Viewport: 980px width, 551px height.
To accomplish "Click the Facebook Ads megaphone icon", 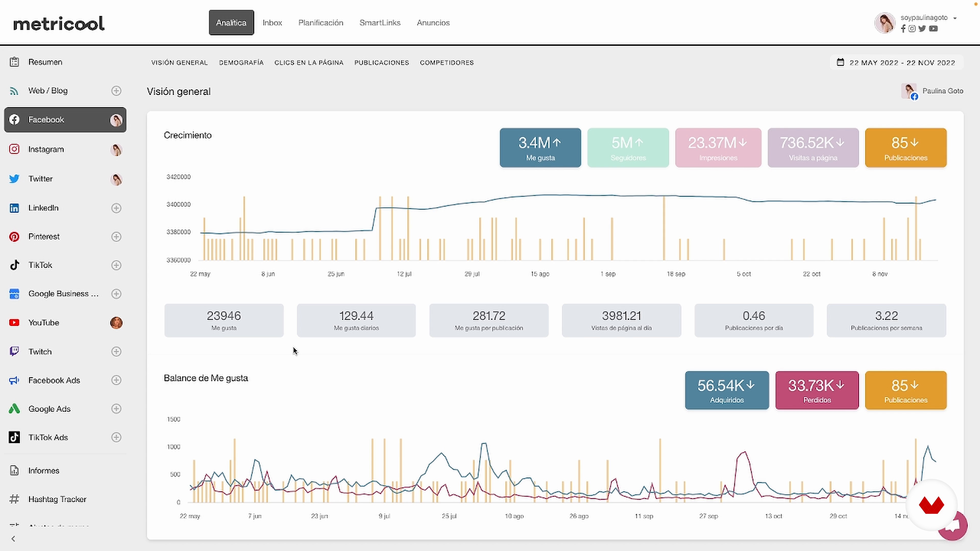I will click(14, 380).
